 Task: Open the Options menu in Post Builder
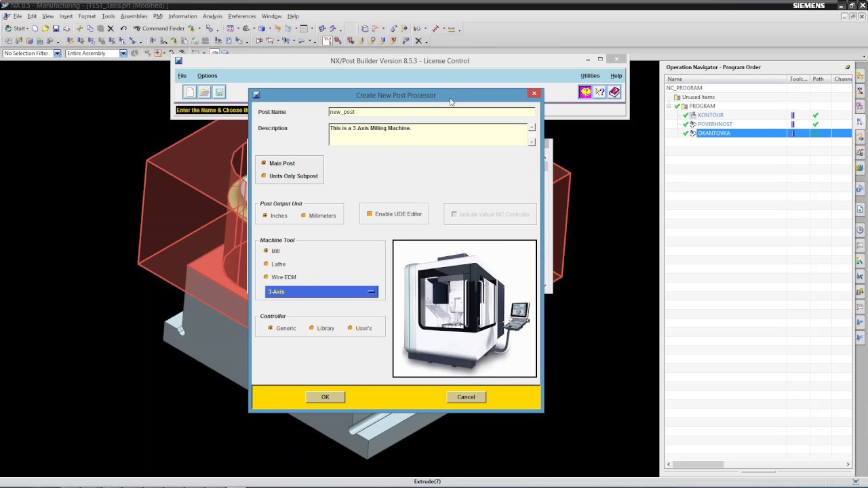[x=207, y=76]
